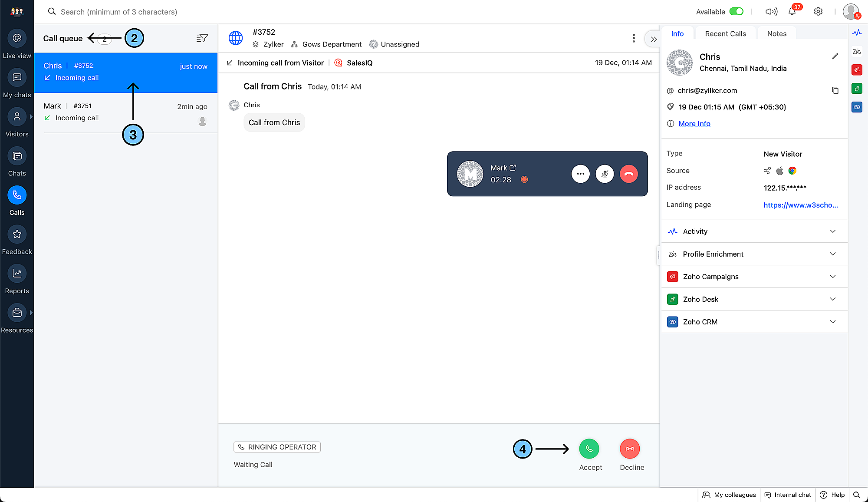Image resolution: width=868 pixels, height=502 pixels.
Task: Toggle the sound notification icon
Action: 771,12
